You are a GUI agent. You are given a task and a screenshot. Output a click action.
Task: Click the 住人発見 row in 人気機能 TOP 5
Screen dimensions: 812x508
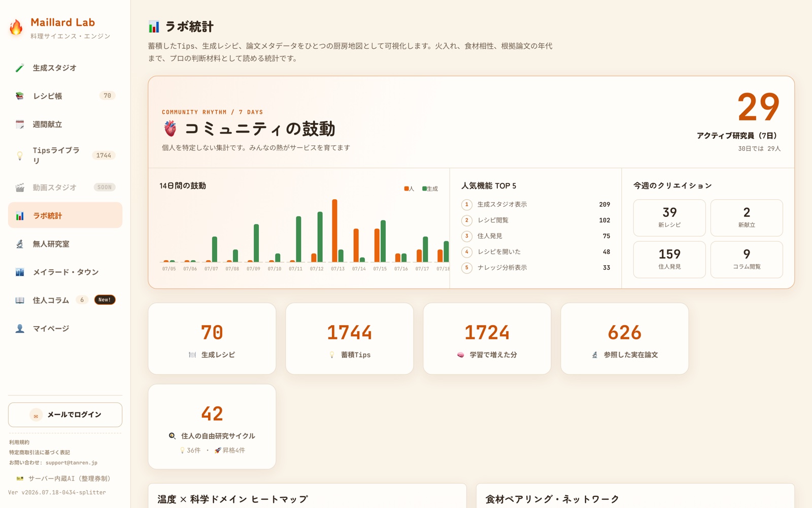tap(535, 236)
